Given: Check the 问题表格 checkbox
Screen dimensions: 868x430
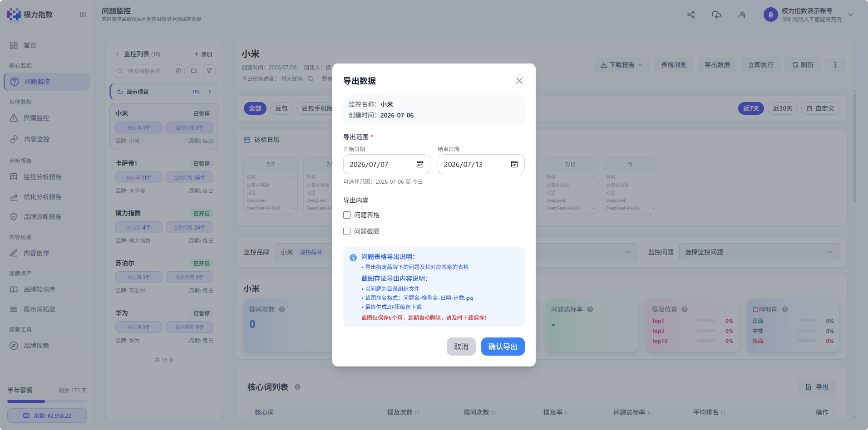Looking at the screenshot, I should (x=347, y=215).
